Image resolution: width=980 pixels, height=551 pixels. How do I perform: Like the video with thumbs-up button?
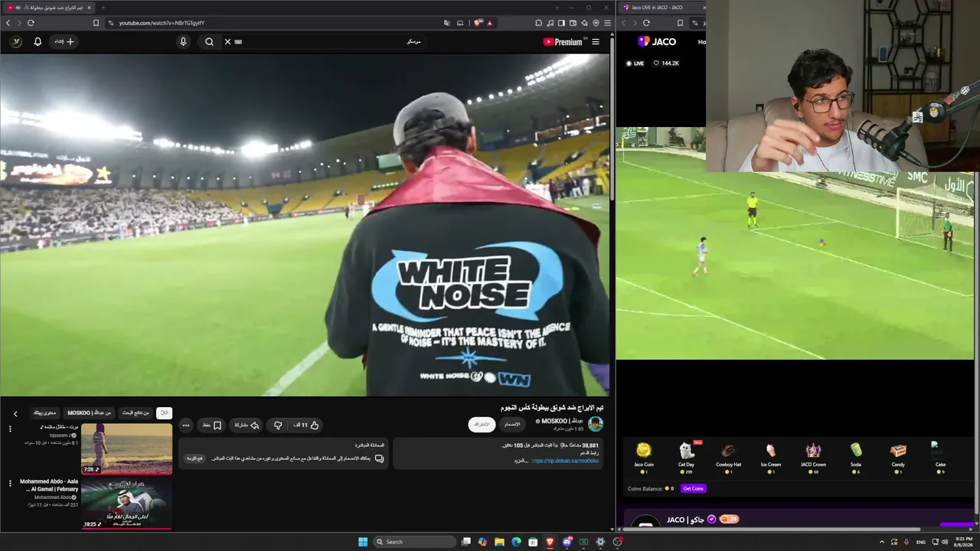tap(309, 425)
